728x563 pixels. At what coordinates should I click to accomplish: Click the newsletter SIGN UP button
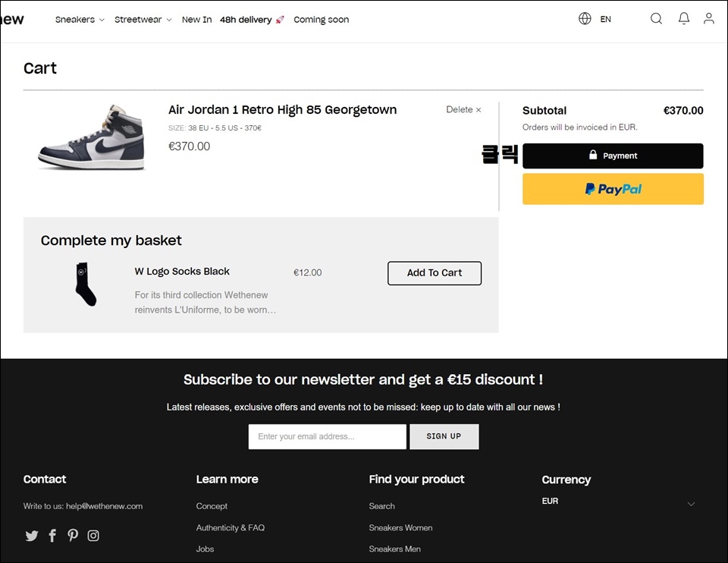[444, 436]
